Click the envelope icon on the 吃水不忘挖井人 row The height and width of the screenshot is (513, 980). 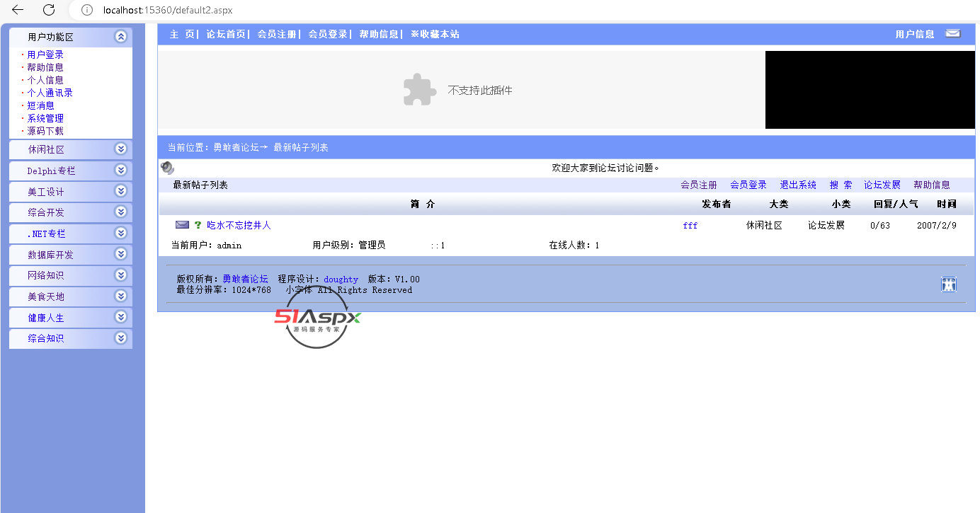coord(183,225)
